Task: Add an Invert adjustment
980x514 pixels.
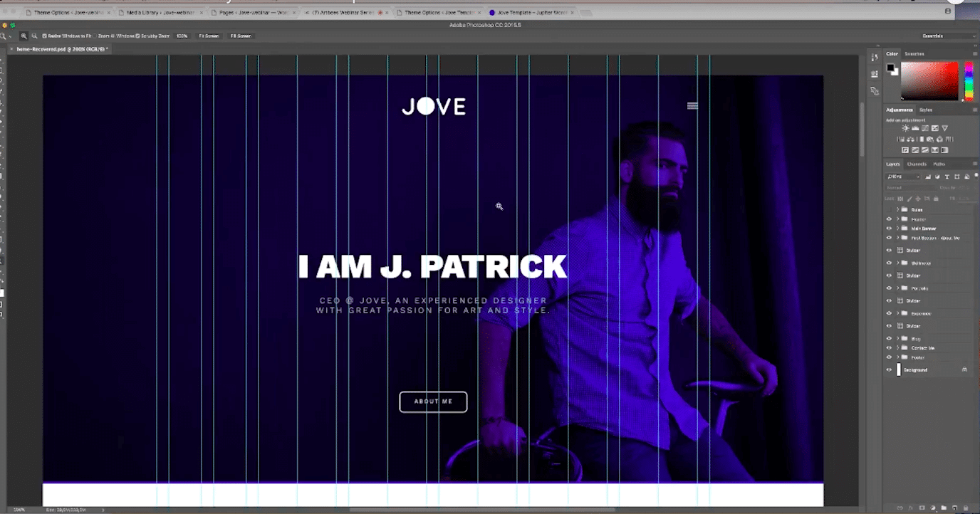Action: pos(905,150)
